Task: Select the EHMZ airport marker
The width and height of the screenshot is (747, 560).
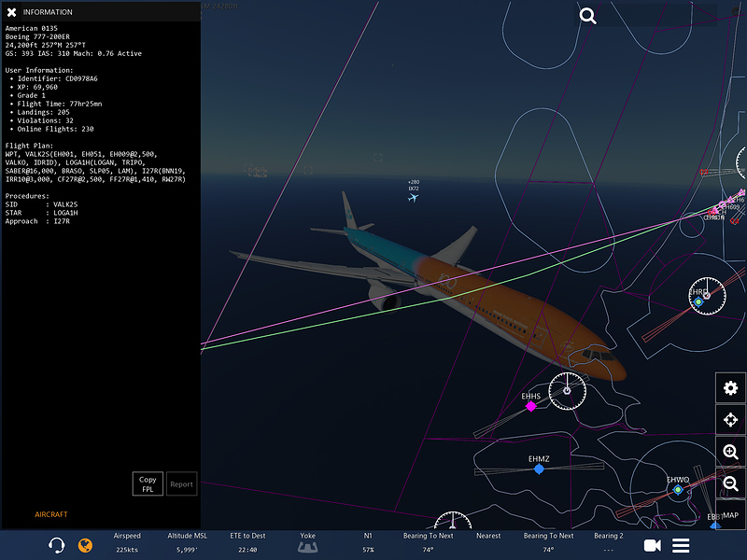Action: coord(539,469)
